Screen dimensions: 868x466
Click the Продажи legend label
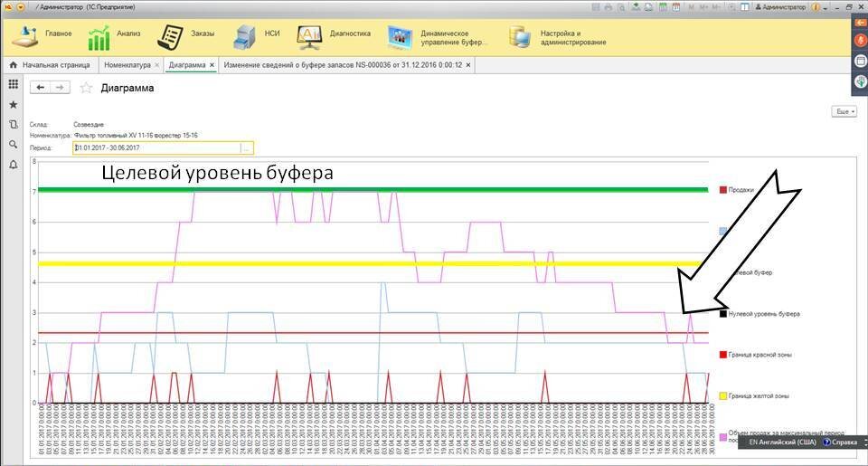point(741,190)
